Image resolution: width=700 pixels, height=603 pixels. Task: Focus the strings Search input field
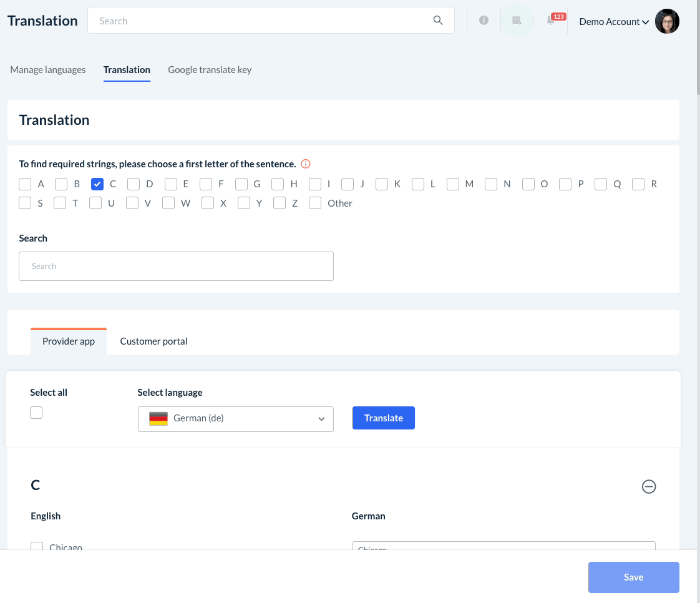[176, 266]
